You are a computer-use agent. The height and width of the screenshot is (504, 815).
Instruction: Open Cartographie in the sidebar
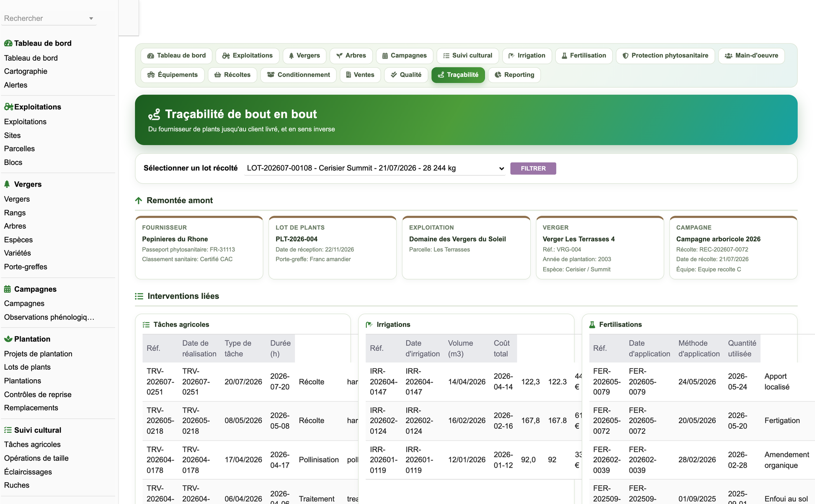point(26,71)
